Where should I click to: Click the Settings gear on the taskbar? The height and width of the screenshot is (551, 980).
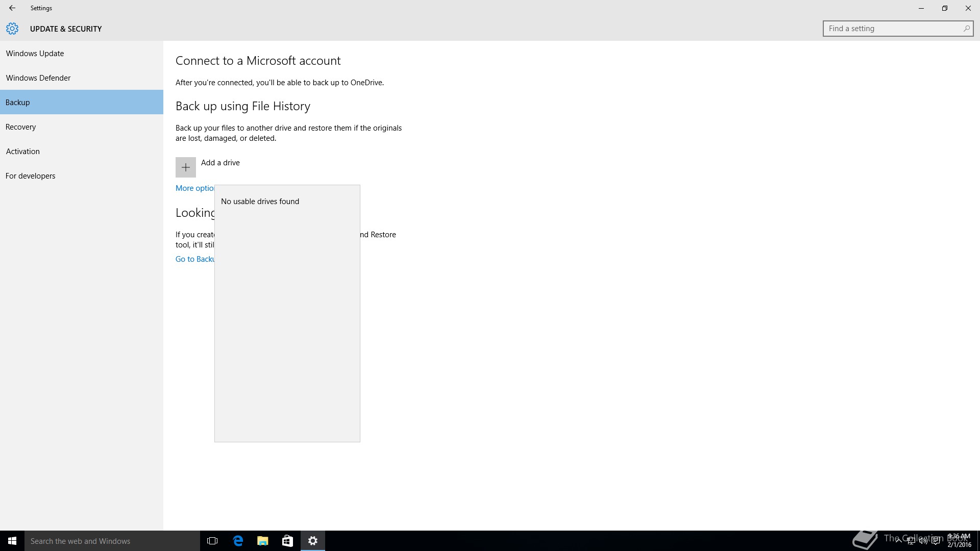click(x=313, y=541)
